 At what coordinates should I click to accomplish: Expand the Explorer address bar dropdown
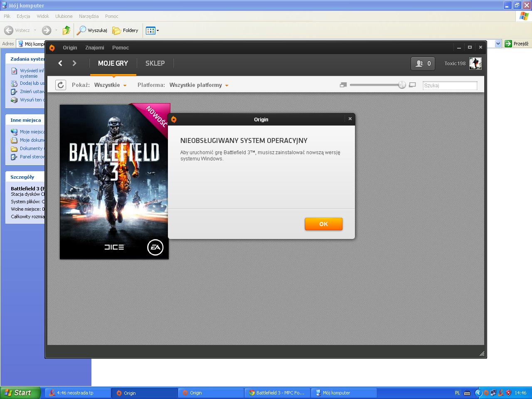[x=498, y=44]
